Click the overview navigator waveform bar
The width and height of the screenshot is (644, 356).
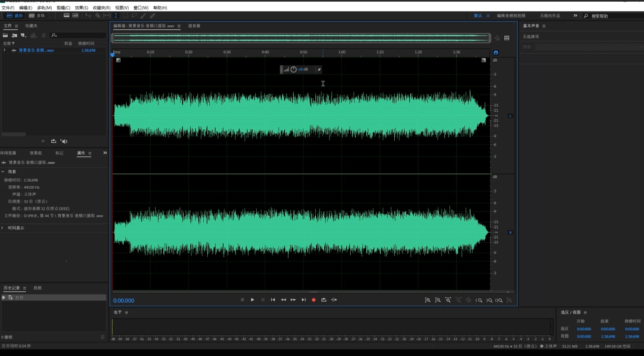click(301, 38)
